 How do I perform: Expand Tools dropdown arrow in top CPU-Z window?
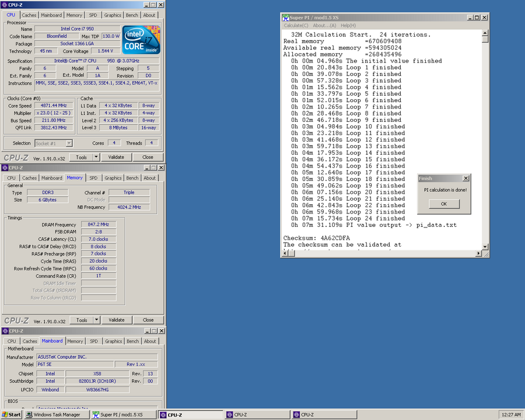96,157
